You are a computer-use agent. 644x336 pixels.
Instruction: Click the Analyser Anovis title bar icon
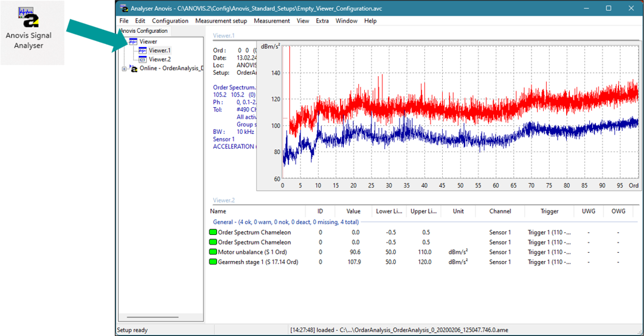[123, 9]
